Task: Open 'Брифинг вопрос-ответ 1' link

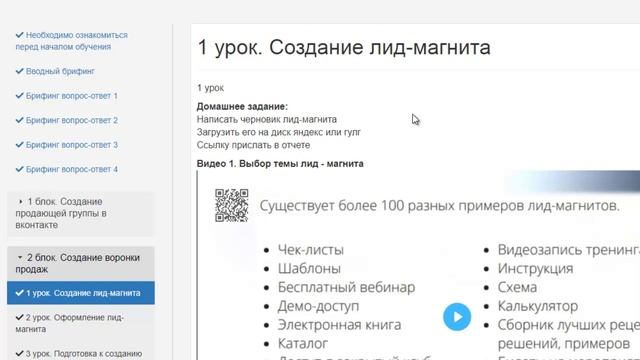Action: point(71,96)
